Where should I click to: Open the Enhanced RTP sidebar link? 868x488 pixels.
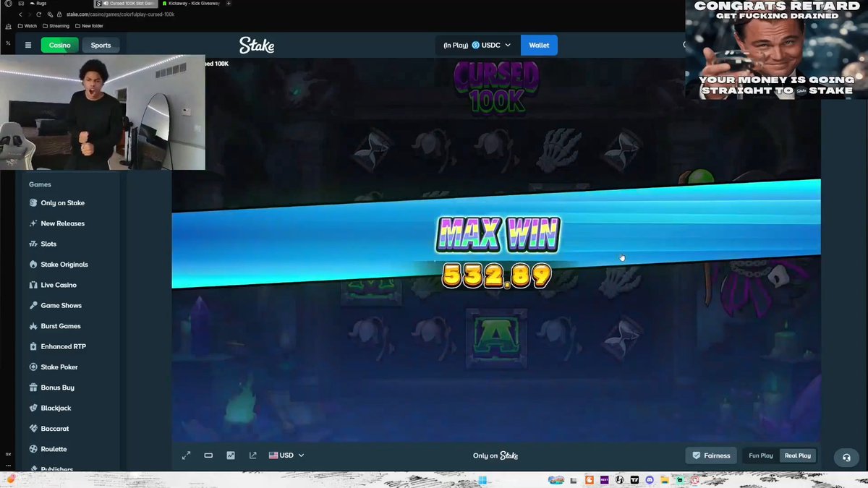64,346
